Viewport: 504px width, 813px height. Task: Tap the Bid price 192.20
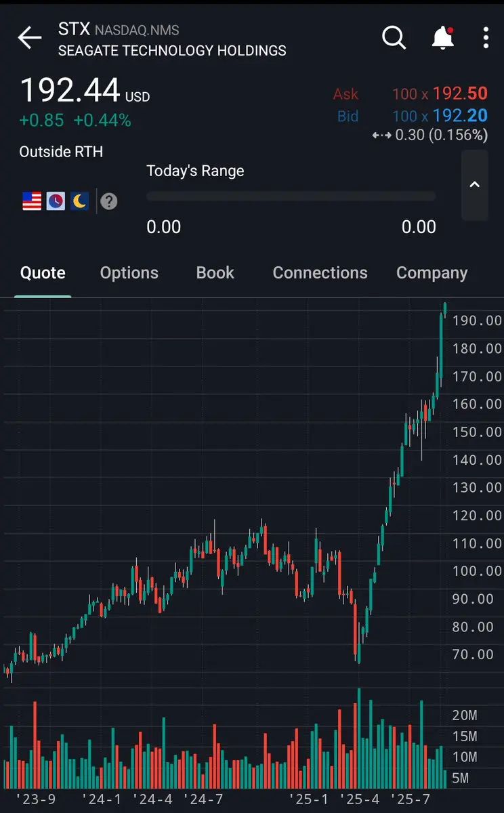click(460, 116)
